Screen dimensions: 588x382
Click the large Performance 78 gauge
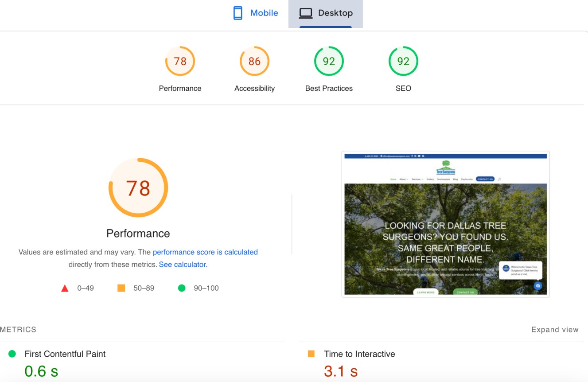[x=138, y=187]
